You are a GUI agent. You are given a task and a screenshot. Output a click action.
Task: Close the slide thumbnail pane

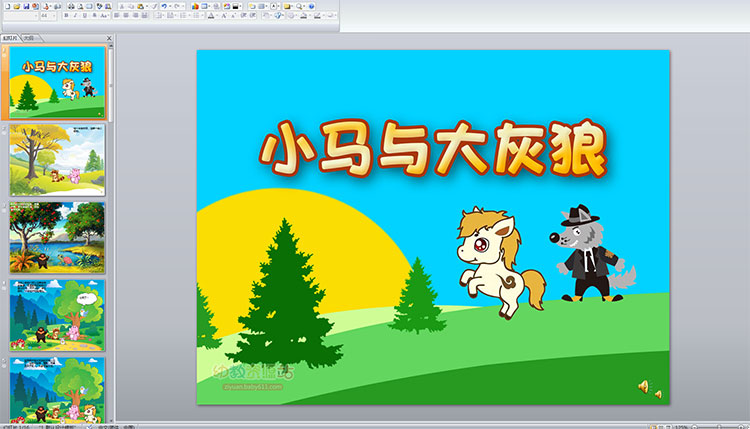(109, 38)
